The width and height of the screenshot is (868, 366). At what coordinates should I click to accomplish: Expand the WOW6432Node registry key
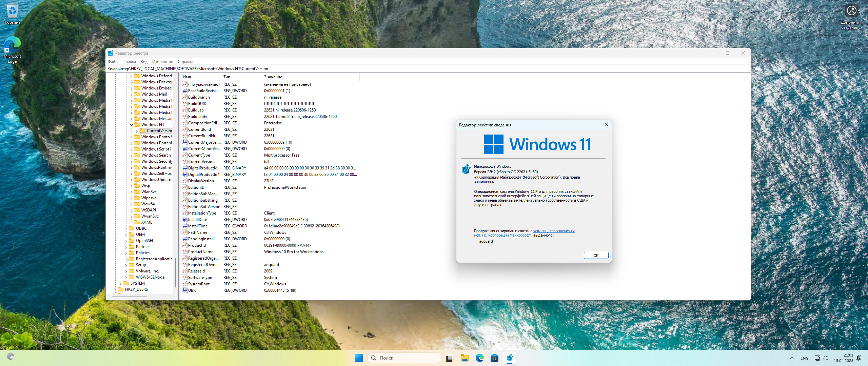(126, 277)
